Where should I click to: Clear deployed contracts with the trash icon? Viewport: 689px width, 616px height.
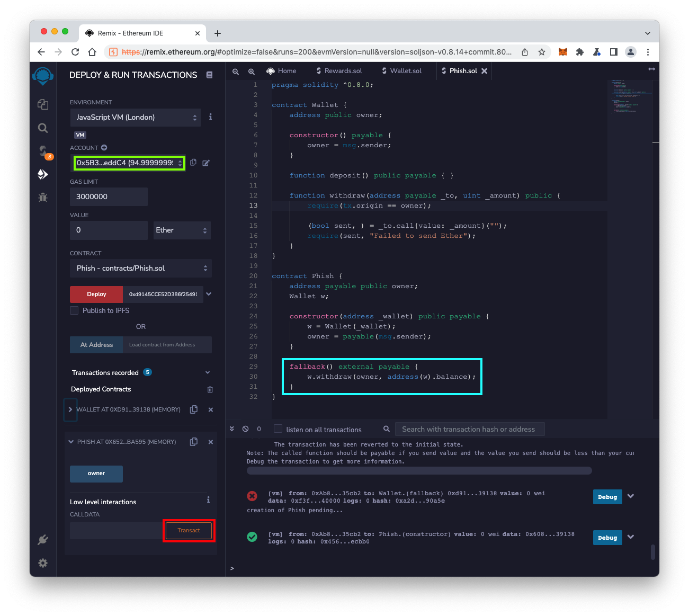tap(210, 389)
